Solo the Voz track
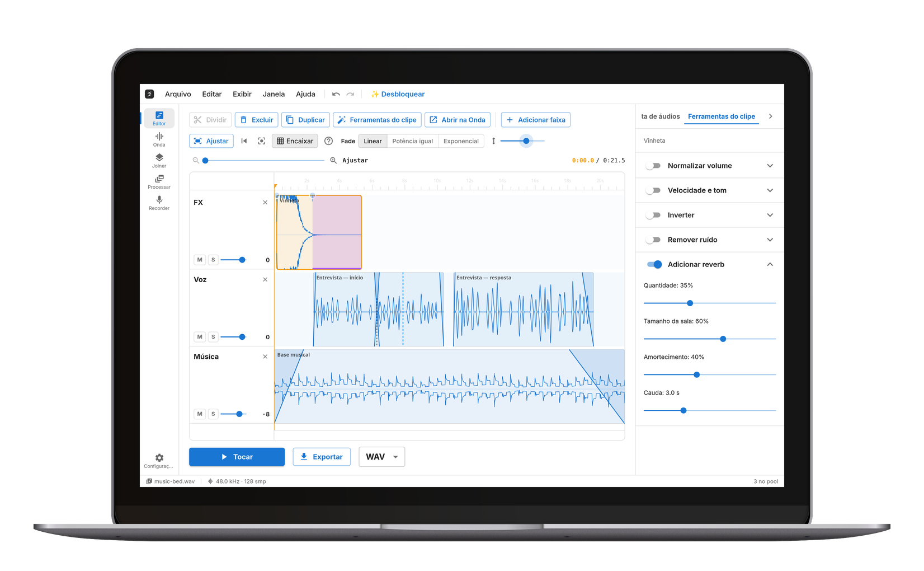Viewport: 924px width, 571px height. [213, 337]
